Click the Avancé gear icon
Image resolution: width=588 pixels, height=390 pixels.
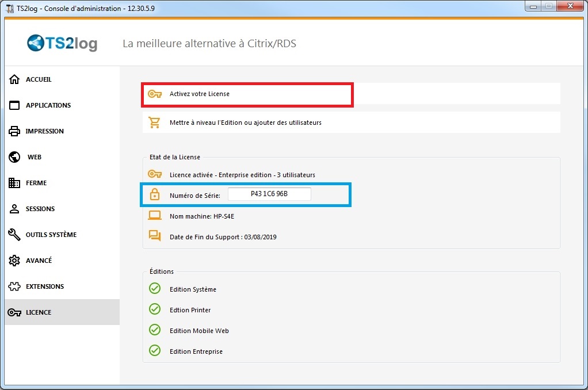[x=14, y=260]
